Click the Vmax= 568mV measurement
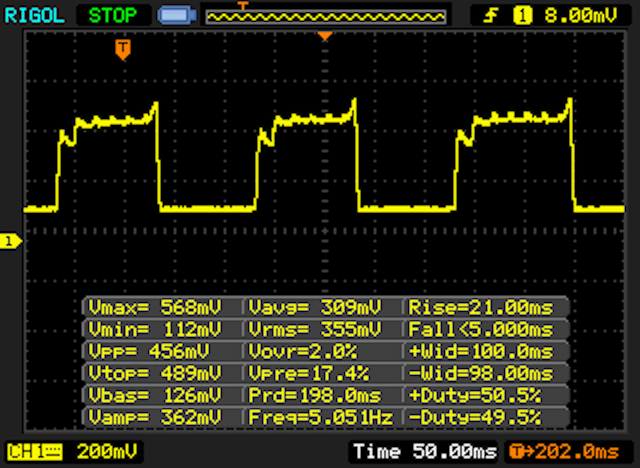 coord(155,307)
